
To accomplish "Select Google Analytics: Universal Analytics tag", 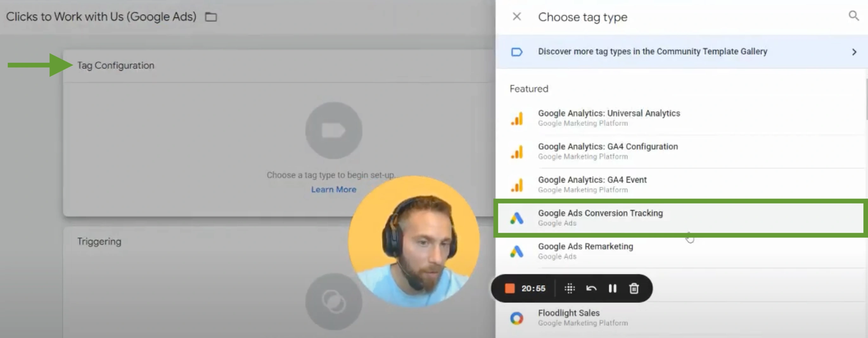I will tap(681, 118).
